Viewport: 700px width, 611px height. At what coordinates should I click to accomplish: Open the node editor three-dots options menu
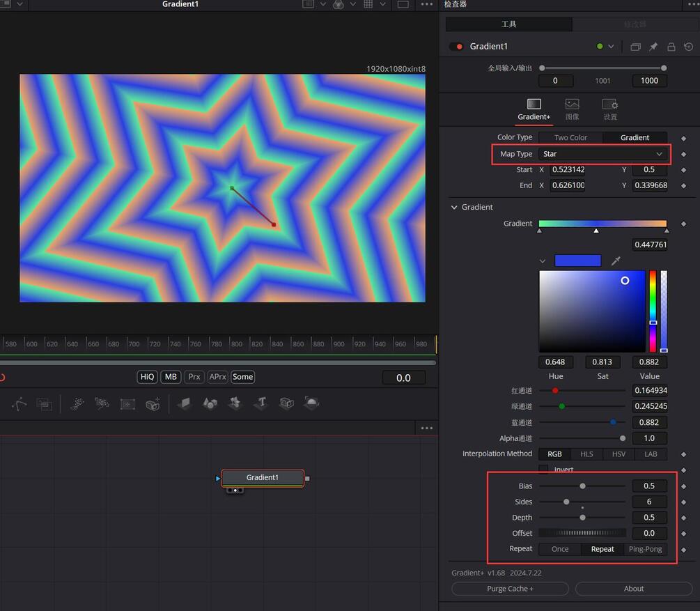click(x=427, y=428)
